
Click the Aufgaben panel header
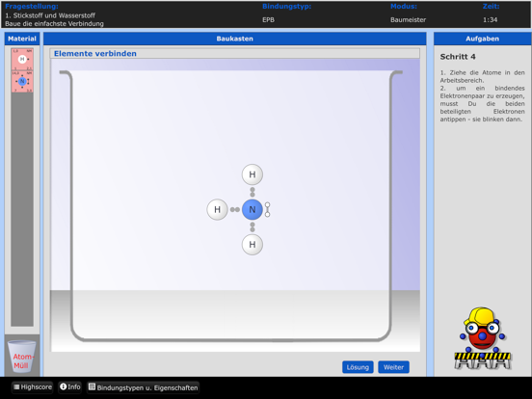click(482, 39)
